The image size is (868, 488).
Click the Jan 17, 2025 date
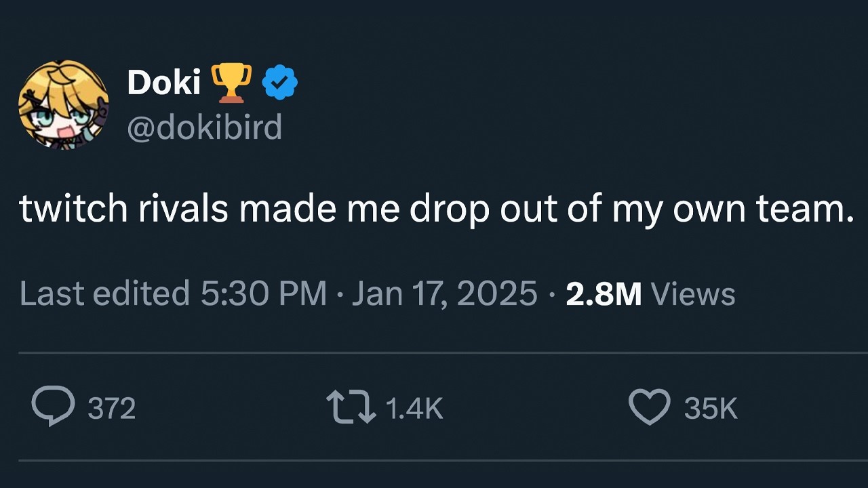pos(444,293)
